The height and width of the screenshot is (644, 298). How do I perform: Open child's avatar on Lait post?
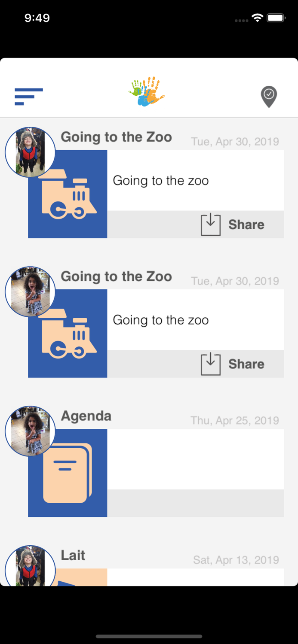click(x=30, y=568)
